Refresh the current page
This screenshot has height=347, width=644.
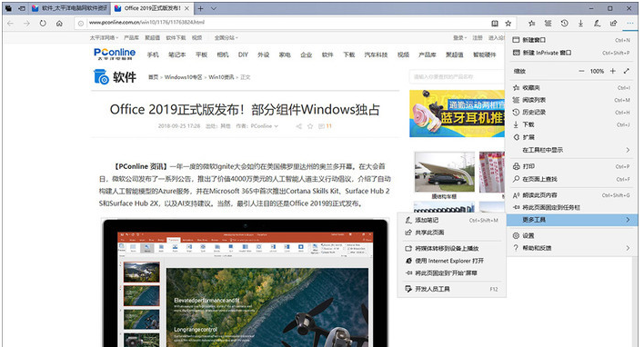point(43,24)
